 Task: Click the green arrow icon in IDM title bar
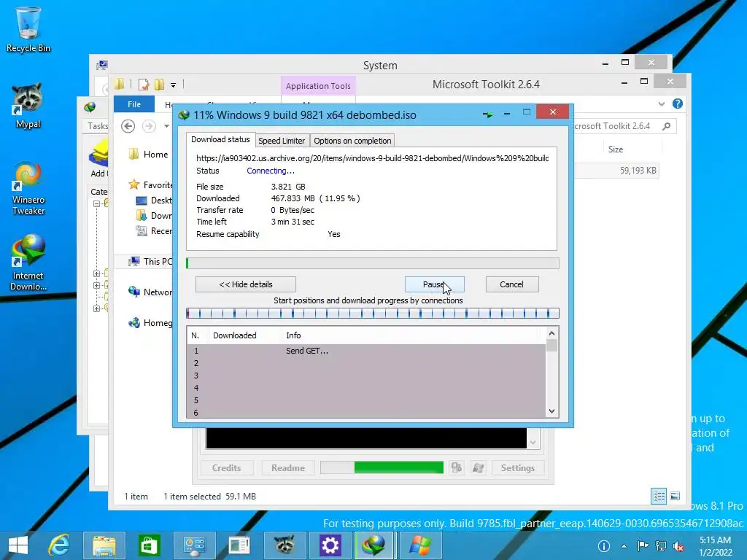(487, 114)
